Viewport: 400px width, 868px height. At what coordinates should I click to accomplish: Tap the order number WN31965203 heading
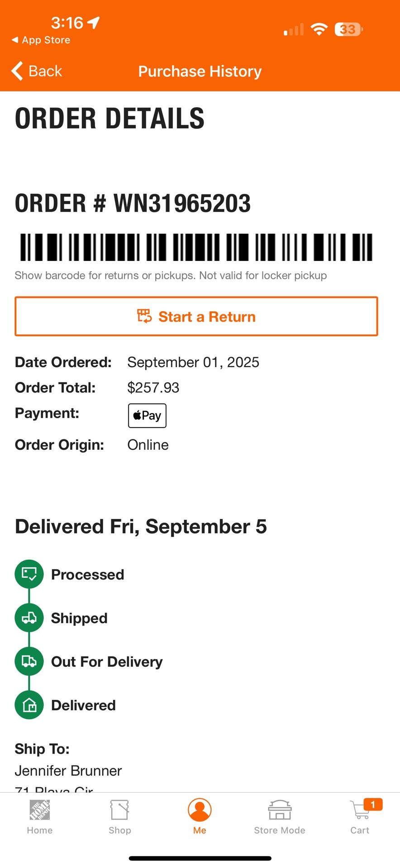pos(133,203)
